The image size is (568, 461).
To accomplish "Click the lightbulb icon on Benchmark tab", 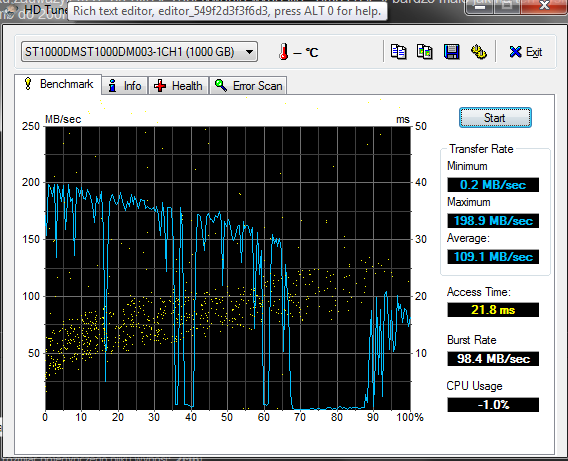I will 28,84.
